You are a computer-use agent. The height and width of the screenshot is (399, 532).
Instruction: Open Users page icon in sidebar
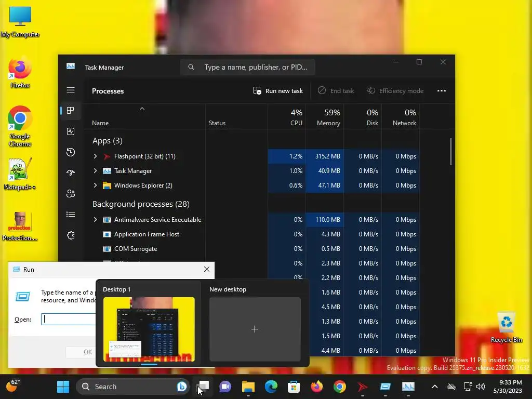pos(71,193)
